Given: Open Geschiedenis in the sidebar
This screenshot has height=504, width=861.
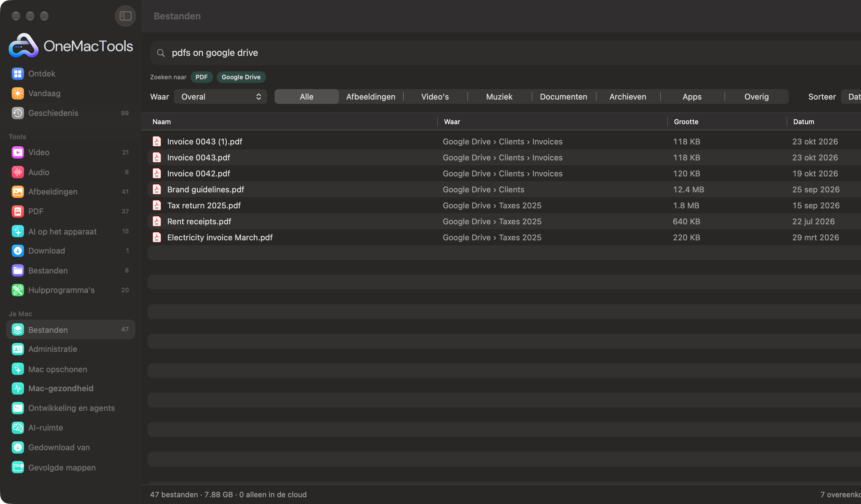Looking at the screenshot, I should click(70, 113).
